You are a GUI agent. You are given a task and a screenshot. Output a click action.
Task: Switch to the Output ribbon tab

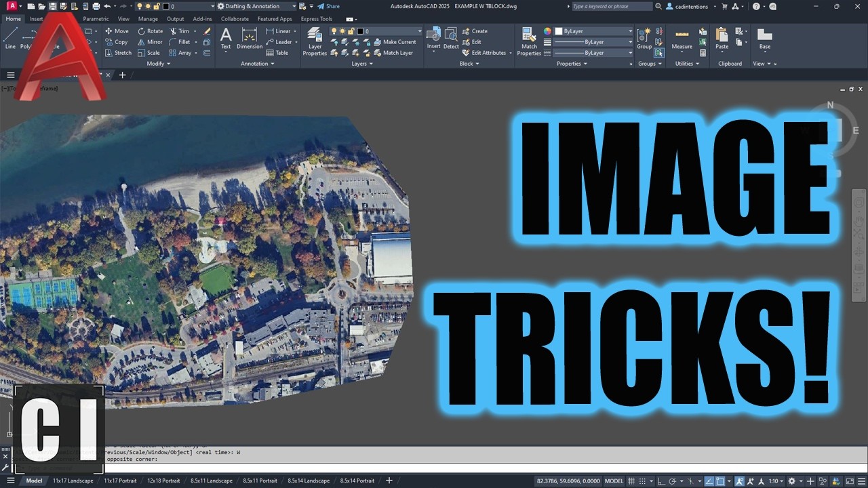click(175, 19)
